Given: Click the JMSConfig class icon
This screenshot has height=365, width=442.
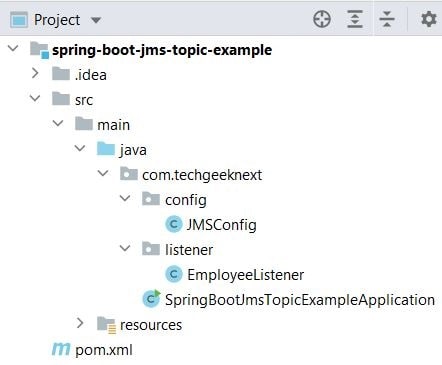Looking at the screenshot, I should pos(174,224).
